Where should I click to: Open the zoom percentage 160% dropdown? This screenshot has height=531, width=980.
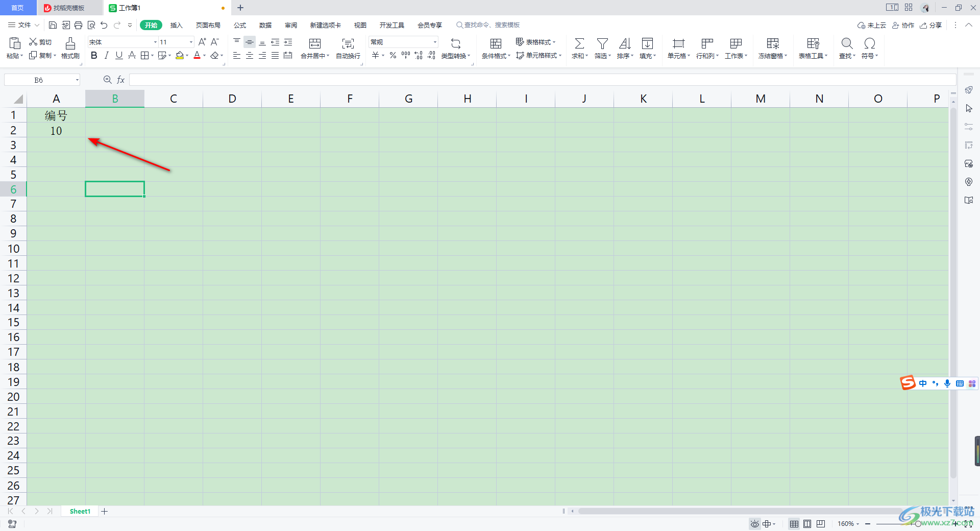[848, 524]
